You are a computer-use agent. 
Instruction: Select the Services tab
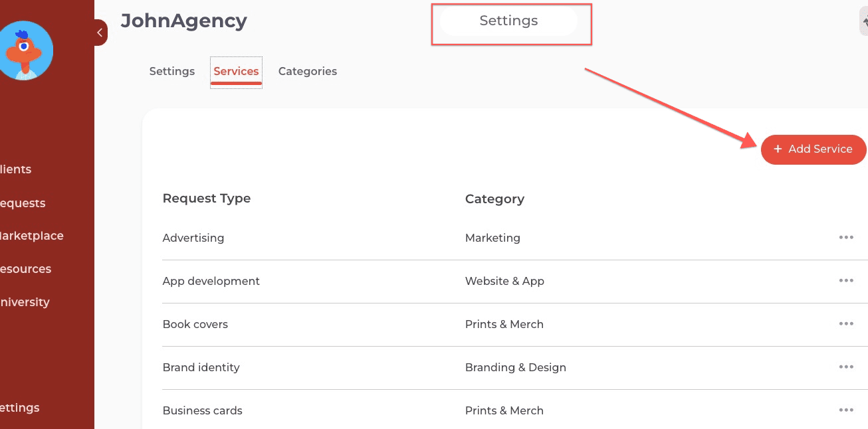(x=236, y=71)
